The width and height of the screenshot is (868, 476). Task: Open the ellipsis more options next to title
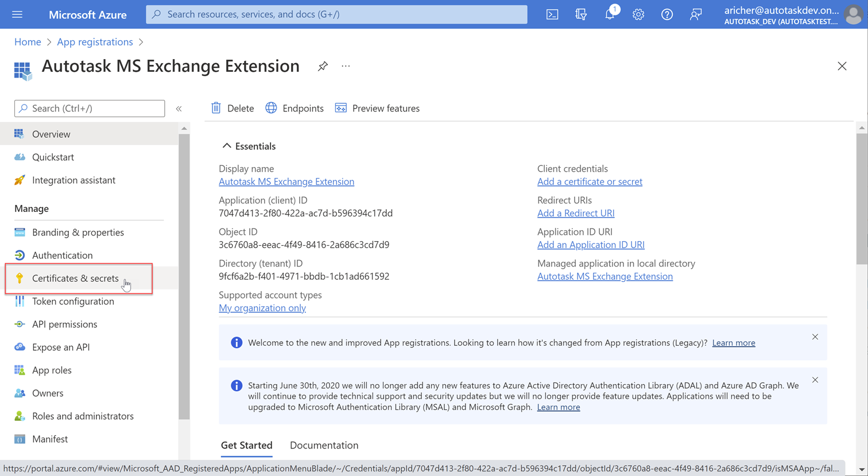tap(346, 66)
